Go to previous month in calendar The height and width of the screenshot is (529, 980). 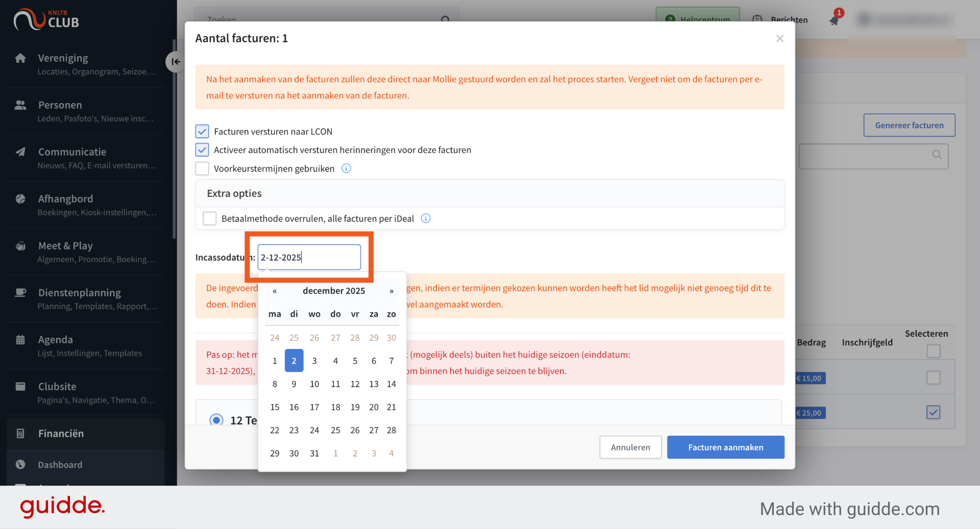coord(275,291)
